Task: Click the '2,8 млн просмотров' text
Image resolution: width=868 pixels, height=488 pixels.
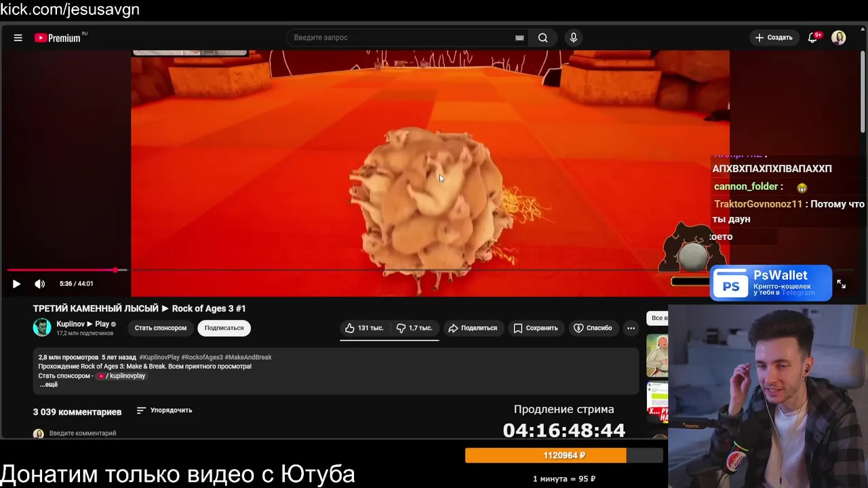Action: (x=68, y=357)
